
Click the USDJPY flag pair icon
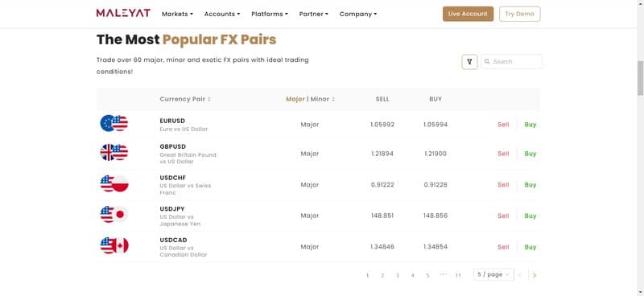click(x=114, y=214)
